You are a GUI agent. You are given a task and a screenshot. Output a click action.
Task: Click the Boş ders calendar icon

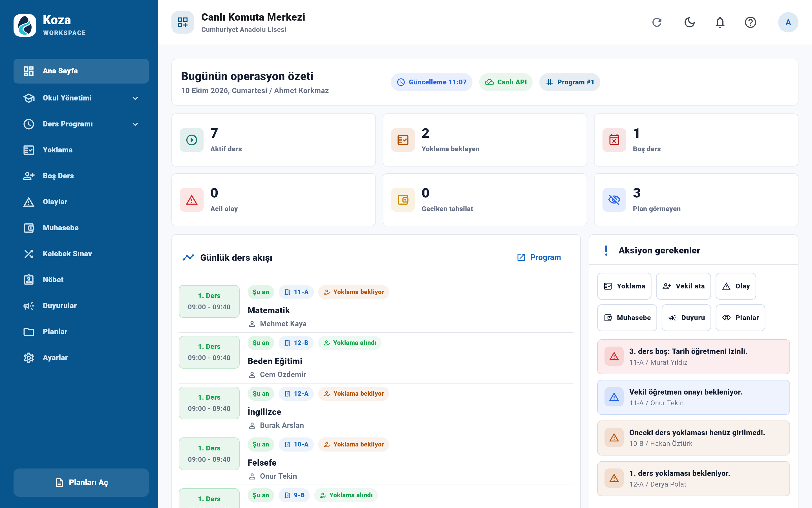pos(614,140)
